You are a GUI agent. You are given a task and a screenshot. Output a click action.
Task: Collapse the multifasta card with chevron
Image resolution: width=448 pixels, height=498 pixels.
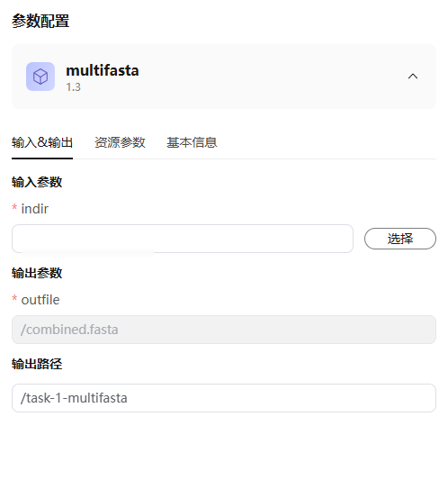[412, 77]
